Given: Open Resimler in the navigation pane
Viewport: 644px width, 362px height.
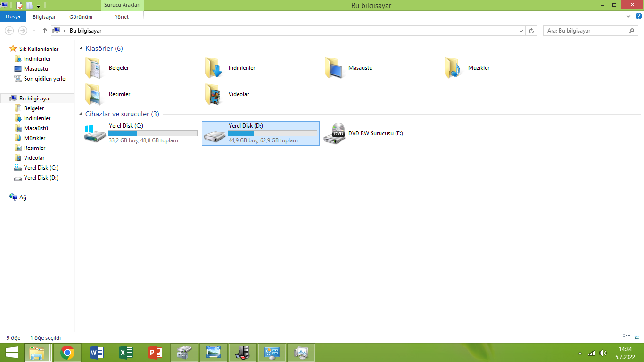Looking at the screenshot, I should click(x=34, y=148).
